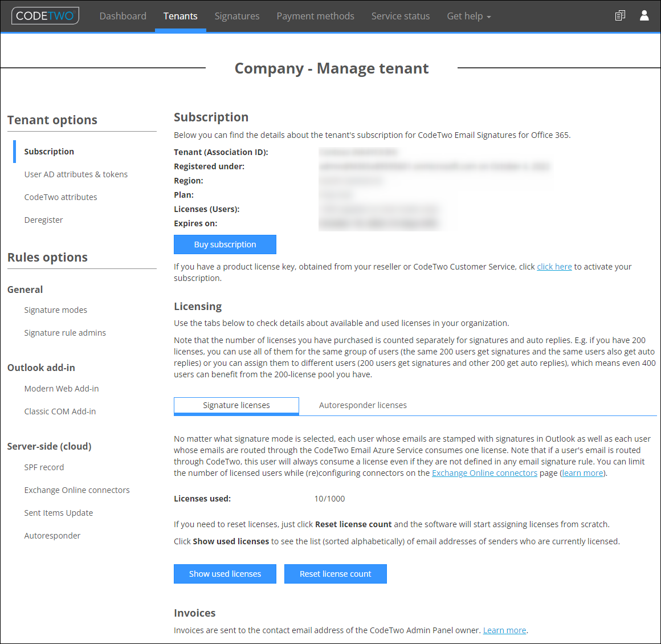Open the user account icon

click(x=644, y=15)
